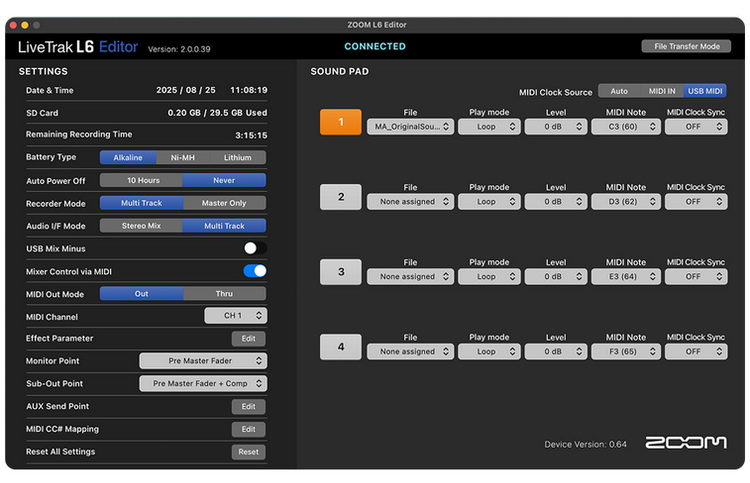Viewport: 750px width, 483px height.
Task: Open pad 2 File dropdown
Action: click(410, 202)
